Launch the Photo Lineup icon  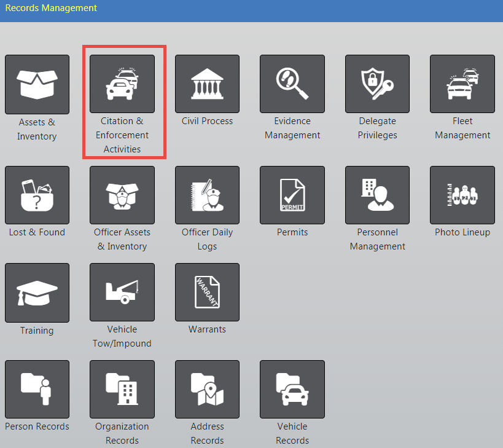tap(462, 195)
